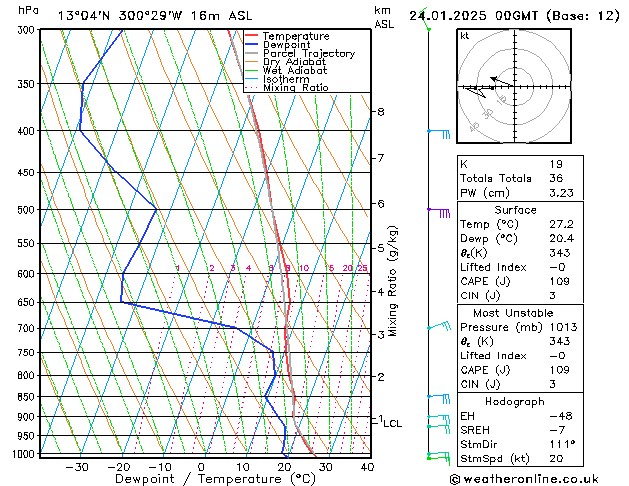
Task: Click the 850 hPa pressure label
Action: 28,397
